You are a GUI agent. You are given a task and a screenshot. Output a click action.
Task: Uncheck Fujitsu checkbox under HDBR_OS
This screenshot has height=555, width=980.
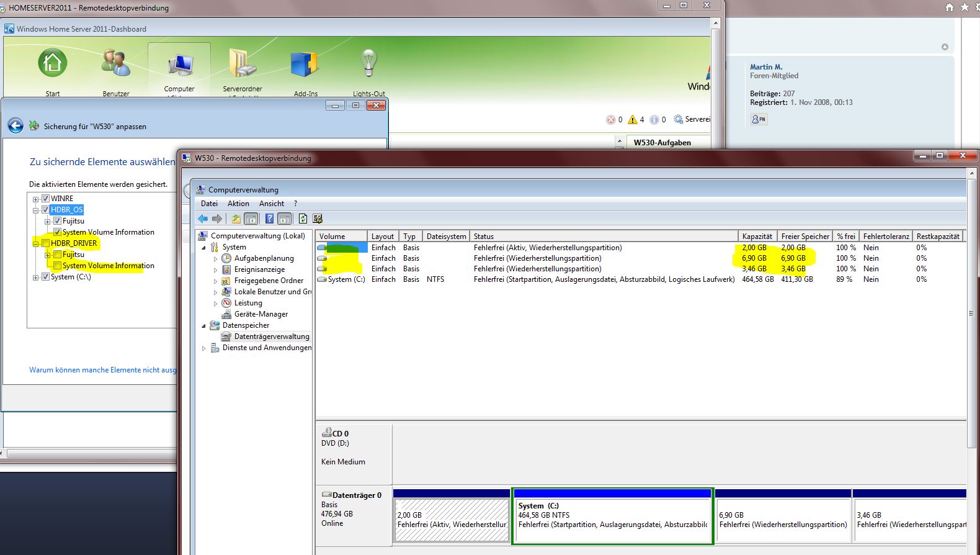pos(57,221)
